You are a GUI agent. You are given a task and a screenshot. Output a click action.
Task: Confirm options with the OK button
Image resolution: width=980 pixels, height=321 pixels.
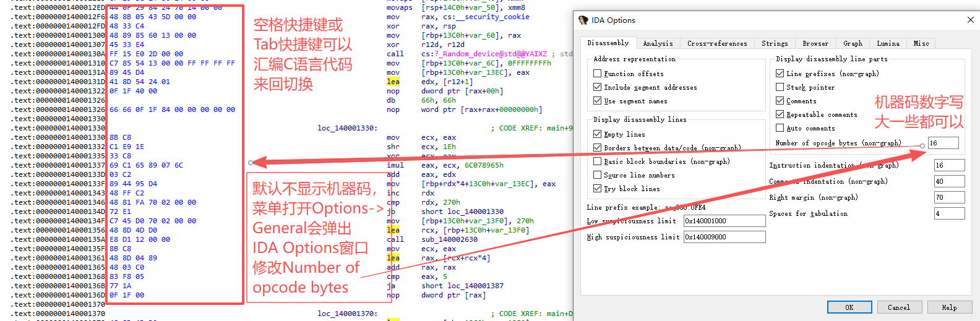tap(849, 307)
